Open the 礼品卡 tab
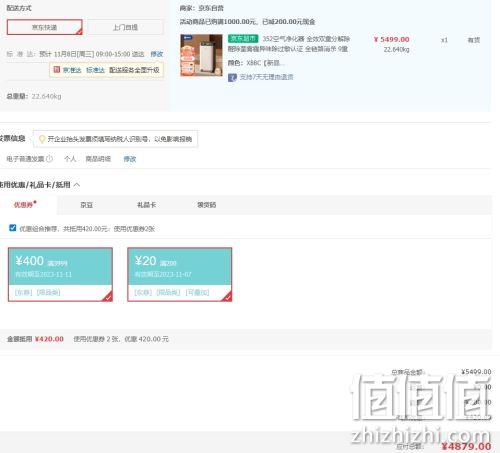The width and height of the screenshot is (500, 453). click(x=147, y=205)
